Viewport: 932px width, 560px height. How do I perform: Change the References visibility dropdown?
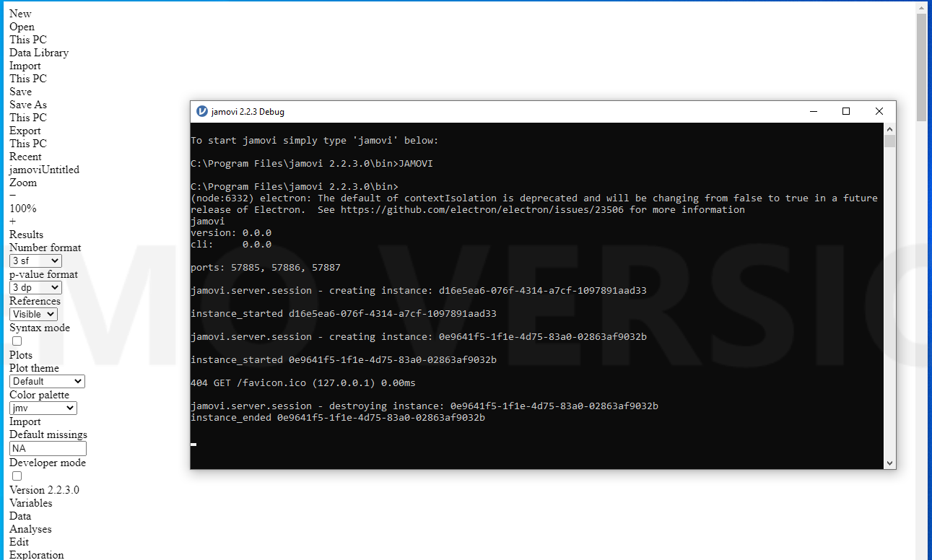coord(33,314)
